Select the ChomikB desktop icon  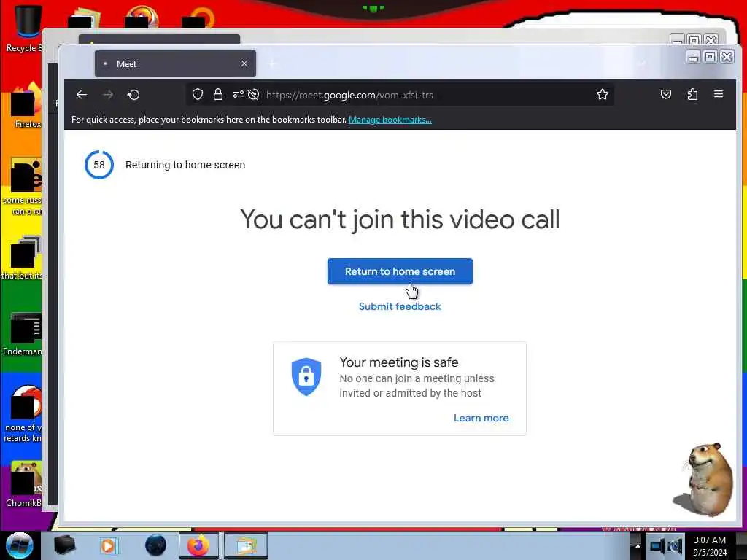[x=24, y=484]
